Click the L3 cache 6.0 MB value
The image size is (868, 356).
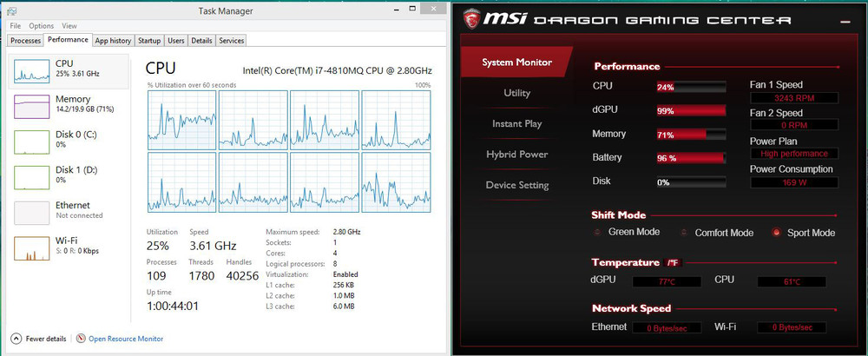(x=343, y=307)
